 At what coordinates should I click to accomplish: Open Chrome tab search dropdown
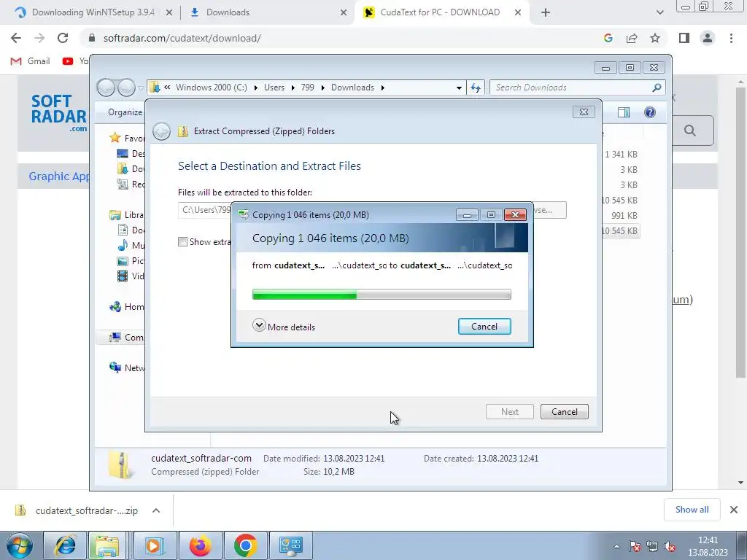point(659,12)
